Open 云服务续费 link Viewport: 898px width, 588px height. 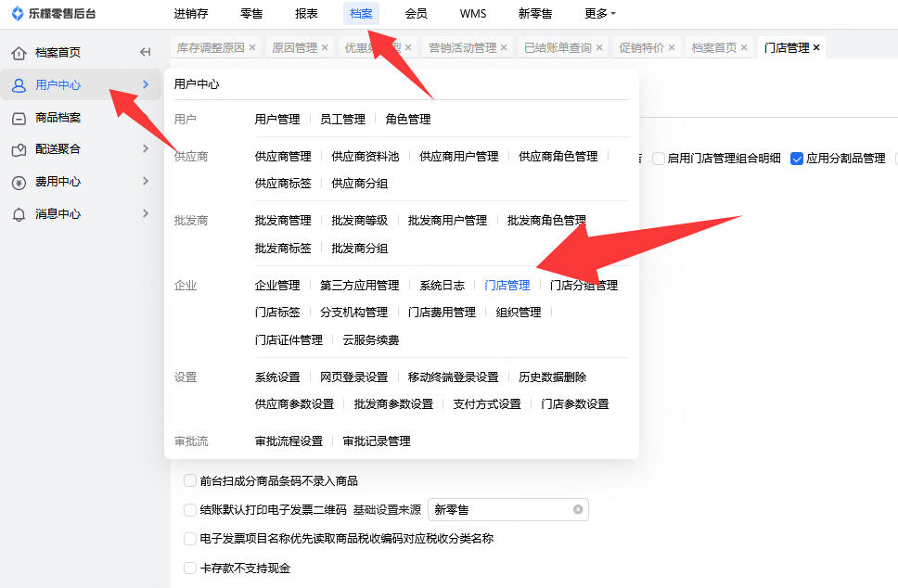click(370, 340)
